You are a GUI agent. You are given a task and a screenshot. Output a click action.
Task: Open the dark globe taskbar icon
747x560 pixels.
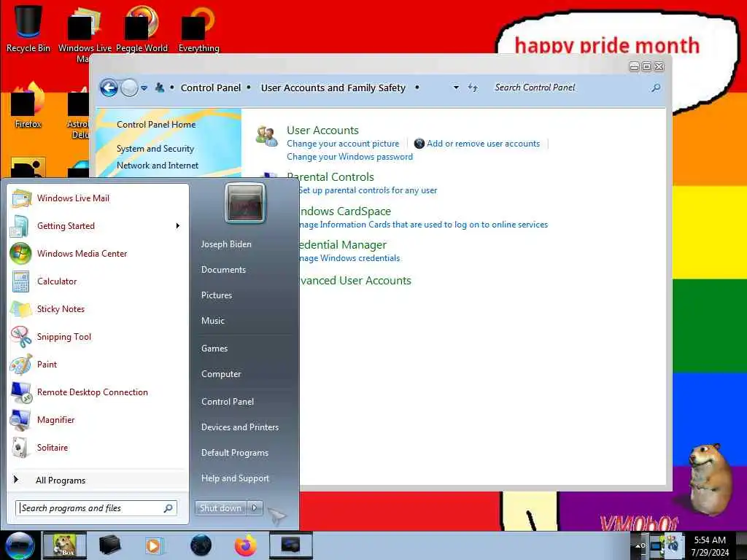pos(201,545)
